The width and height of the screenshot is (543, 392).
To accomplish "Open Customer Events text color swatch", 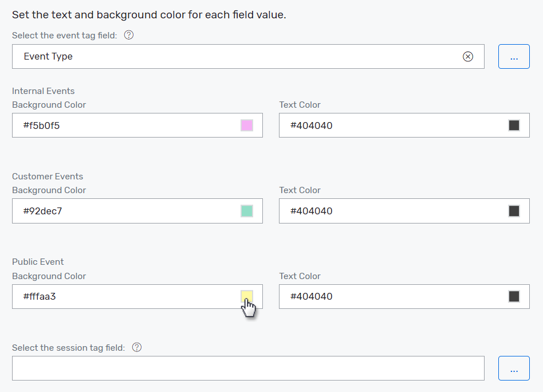I will click(x=514, y=211).
